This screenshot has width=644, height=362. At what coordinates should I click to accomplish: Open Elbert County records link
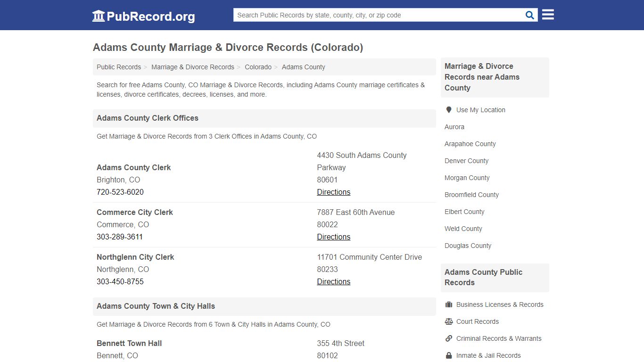(x=464, y=212)
